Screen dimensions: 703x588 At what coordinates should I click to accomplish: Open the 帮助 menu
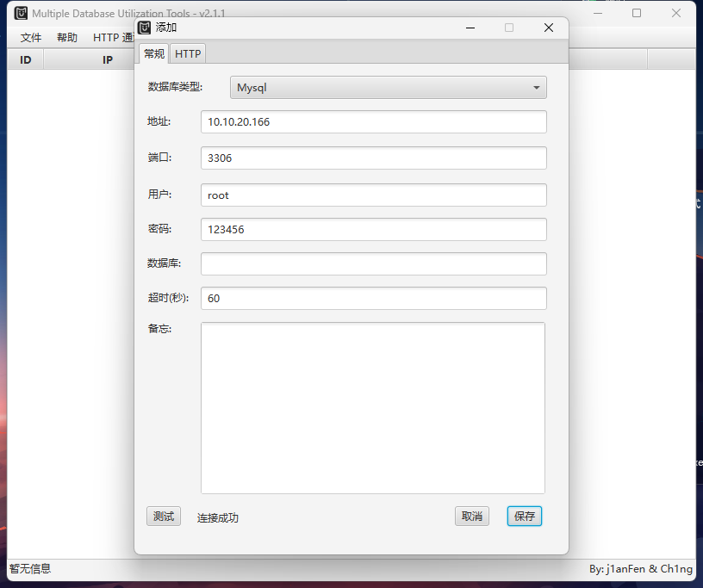pos(67,38)
